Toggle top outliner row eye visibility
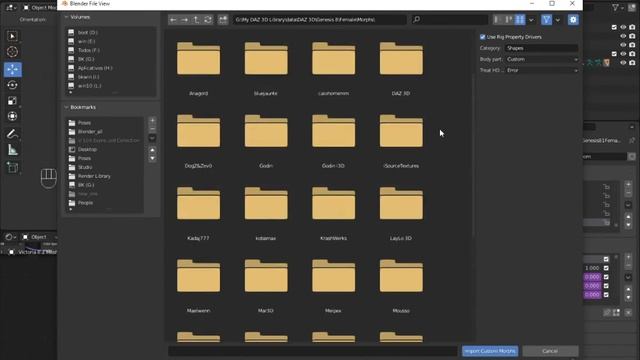The image size is (640, 360). [623, 27]
